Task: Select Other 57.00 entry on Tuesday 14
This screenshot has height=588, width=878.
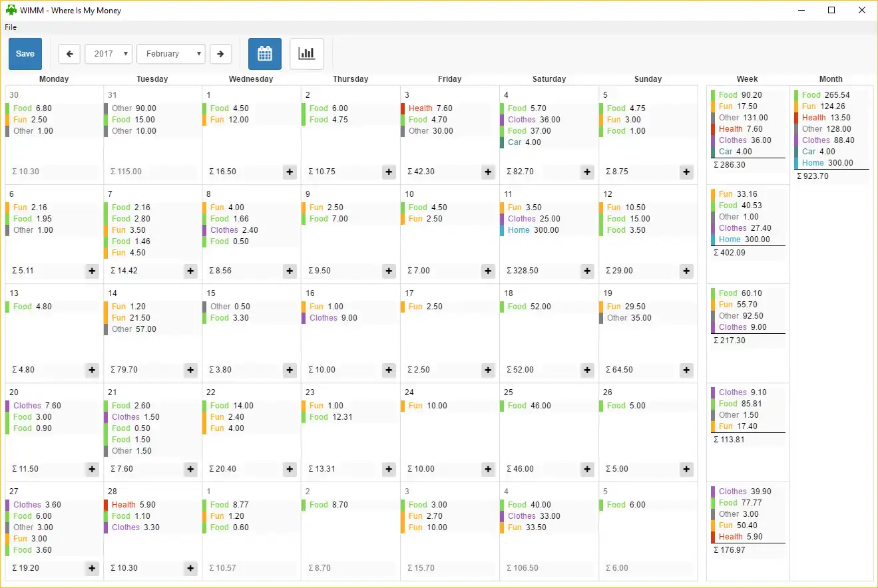Action: point(151,329)
